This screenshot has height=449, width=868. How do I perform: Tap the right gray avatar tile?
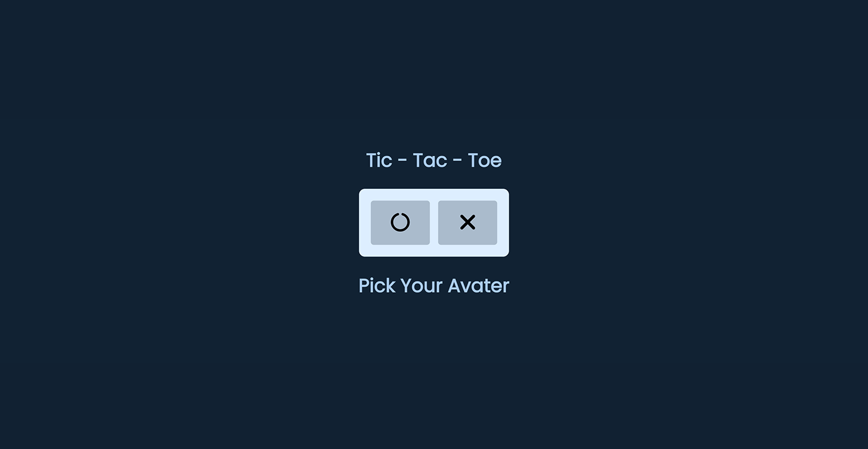[468, 222]
